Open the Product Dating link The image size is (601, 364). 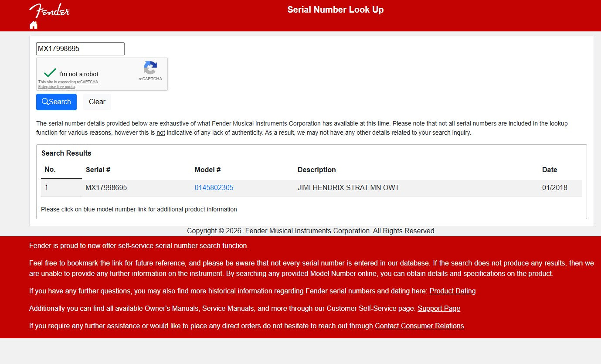tap(452, 291)
